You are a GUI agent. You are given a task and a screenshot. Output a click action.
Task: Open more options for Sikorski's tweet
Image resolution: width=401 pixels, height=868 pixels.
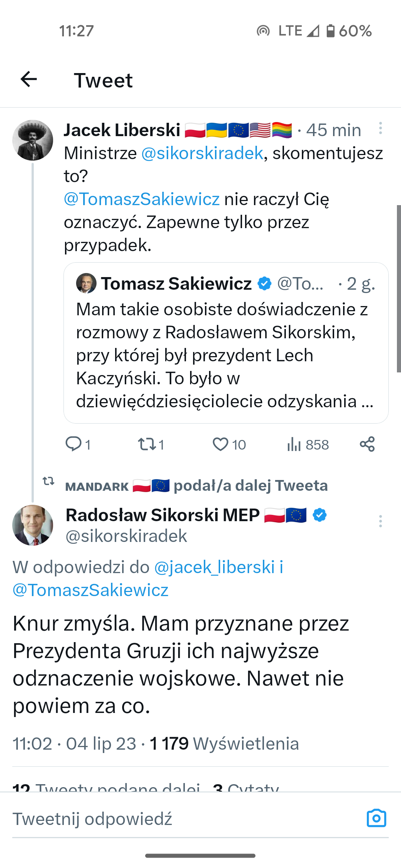tap(380, 521)
